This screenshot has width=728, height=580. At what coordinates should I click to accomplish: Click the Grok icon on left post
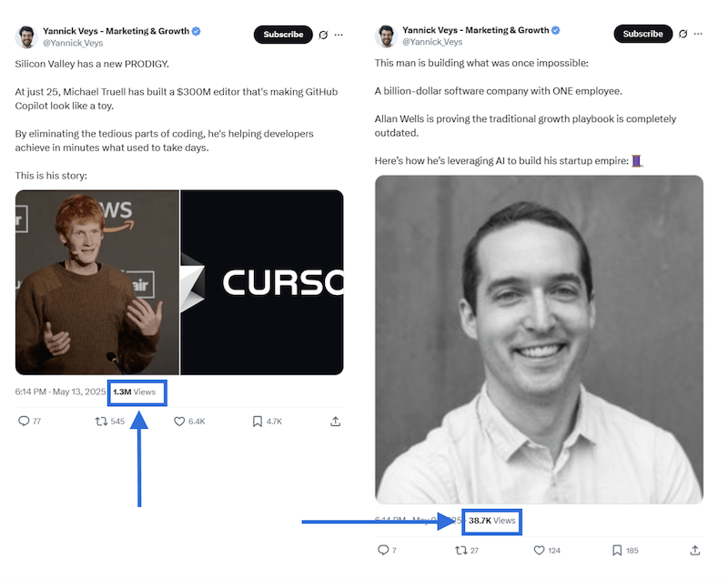[x=322, y=35]
